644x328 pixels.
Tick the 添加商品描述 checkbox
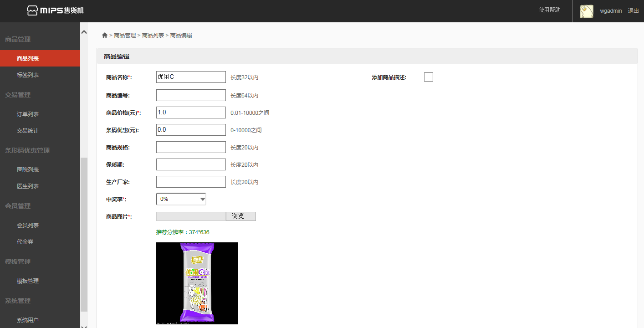428,77
